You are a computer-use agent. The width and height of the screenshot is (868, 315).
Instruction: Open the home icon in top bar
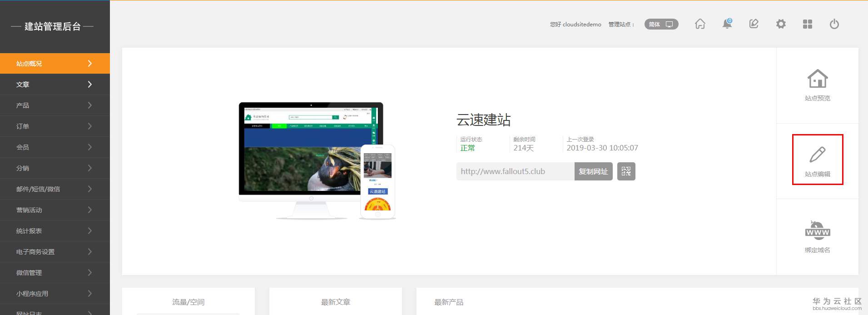point(700,24)
